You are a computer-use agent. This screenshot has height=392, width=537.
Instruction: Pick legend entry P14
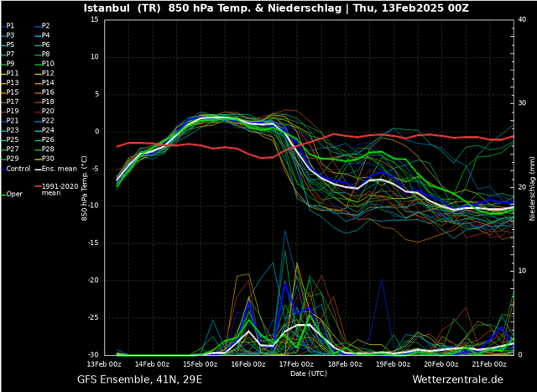(44, 82)
